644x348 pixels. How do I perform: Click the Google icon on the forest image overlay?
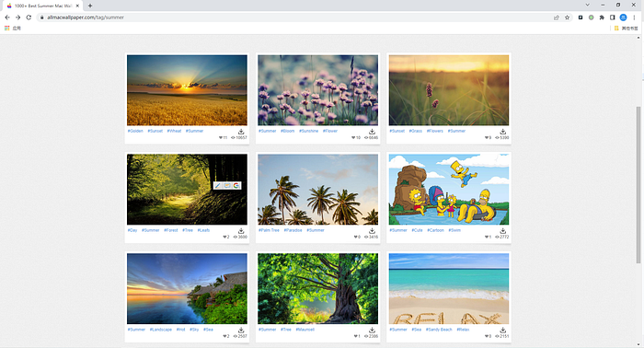(236, 186)
